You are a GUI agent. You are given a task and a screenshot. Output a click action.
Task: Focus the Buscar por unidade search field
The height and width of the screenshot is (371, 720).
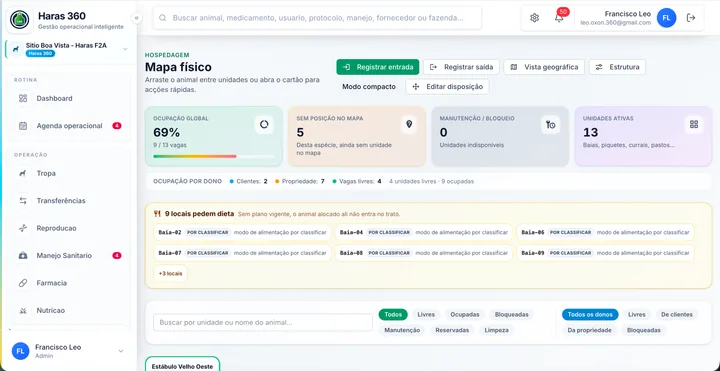point(263,322)
